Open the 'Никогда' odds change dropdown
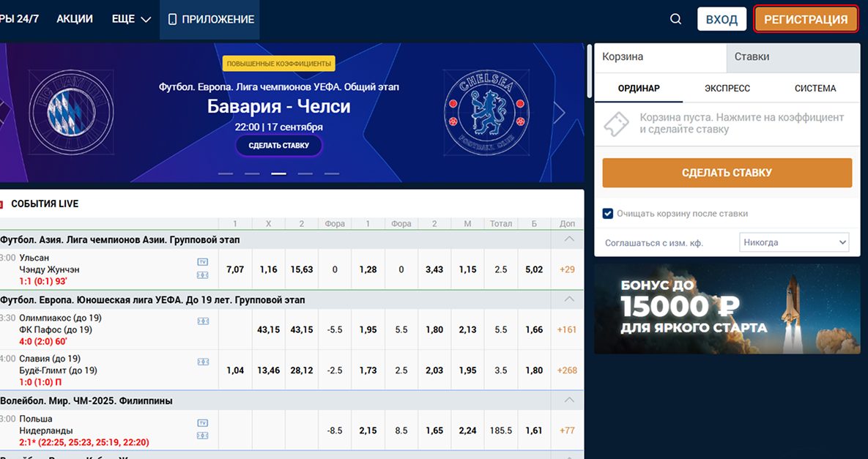The height and width of the screenshot is (459, 868). [793, 242]
